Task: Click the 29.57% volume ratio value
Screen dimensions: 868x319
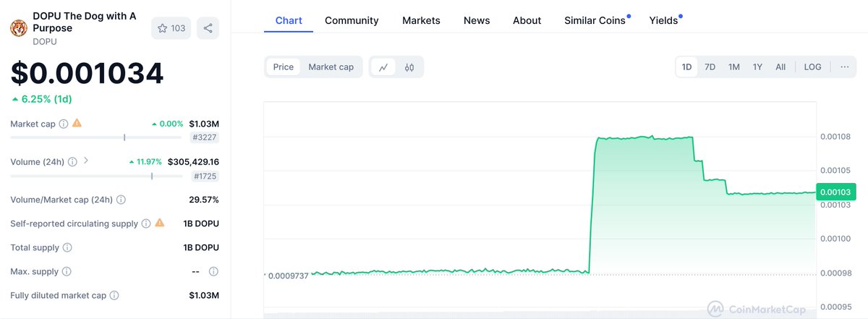Action: coord(203,200)
